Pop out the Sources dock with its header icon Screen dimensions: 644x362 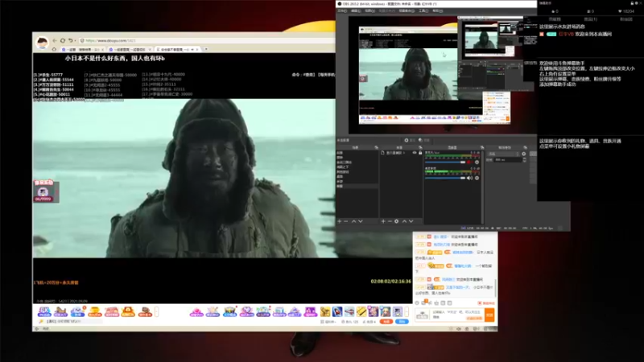pos(420,147)
